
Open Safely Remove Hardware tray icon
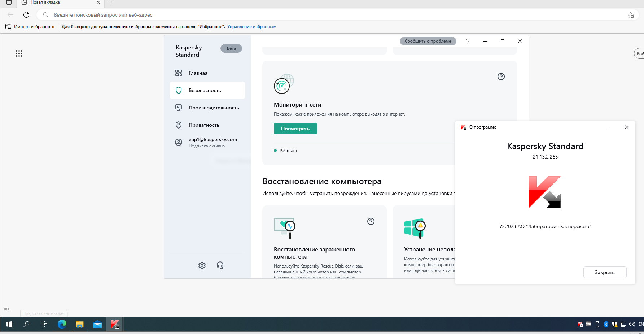point(597,324)
